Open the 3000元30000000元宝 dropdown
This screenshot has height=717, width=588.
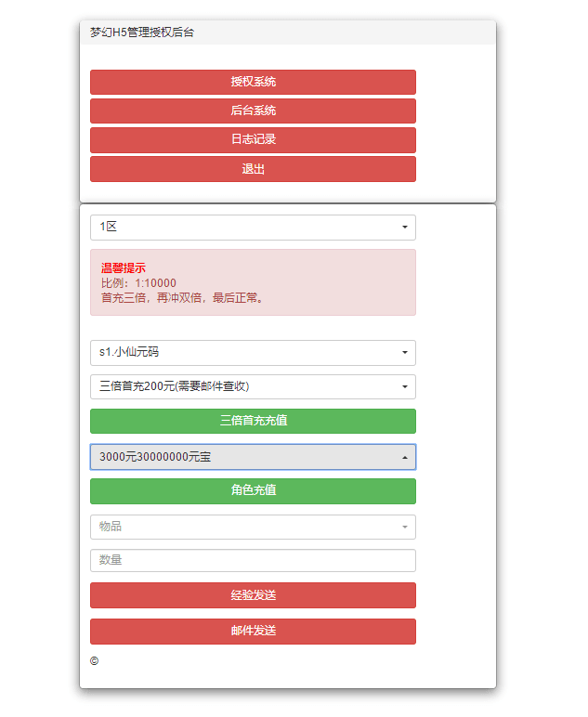253,457
